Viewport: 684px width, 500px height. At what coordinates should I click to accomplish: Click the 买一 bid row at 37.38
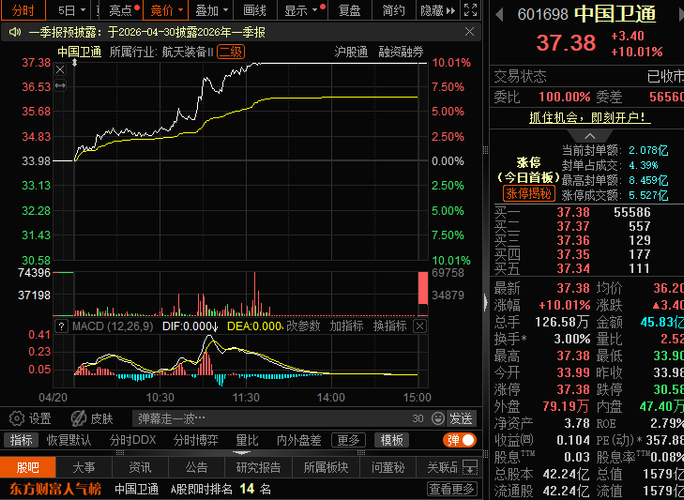[x=587, y=212]
